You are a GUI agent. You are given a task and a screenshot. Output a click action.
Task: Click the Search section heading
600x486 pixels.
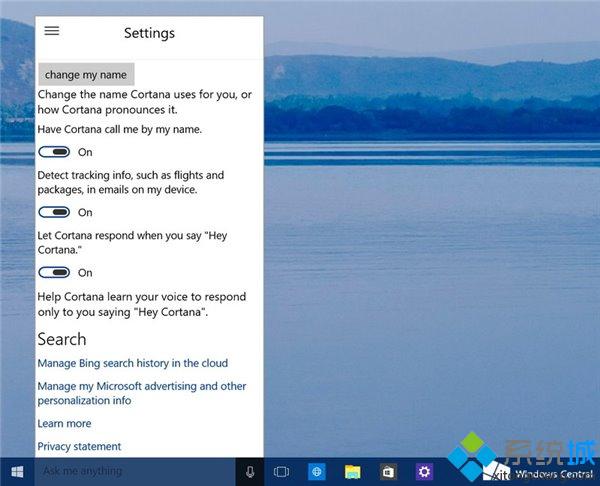pyautogui.click(x=62, y=339)
